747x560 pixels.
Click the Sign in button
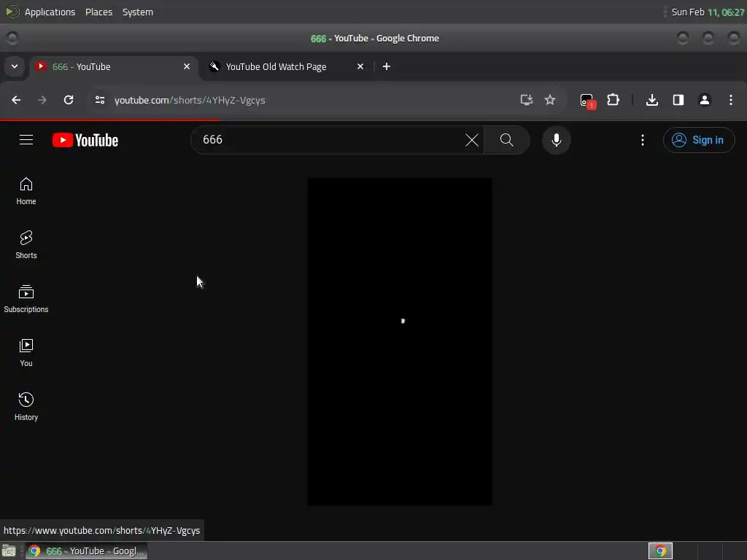pos(698,140)
